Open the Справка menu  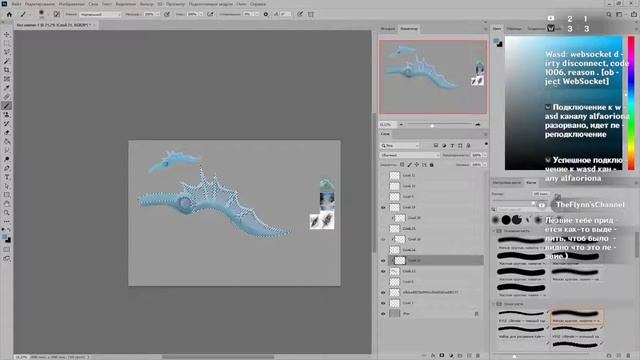pos(258,4)
